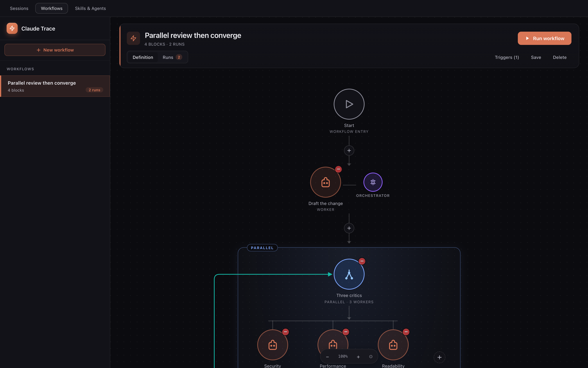The width and height of the screenshot is (588, 368).
Task: Reset canvas view with the target icon
Action: [371, 357]
